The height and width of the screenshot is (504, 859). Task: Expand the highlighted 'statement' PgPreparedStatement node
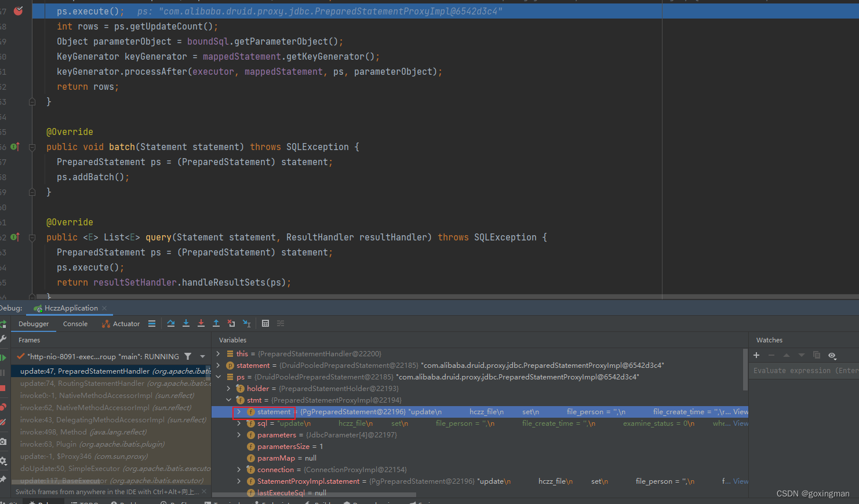coord(239,412)
